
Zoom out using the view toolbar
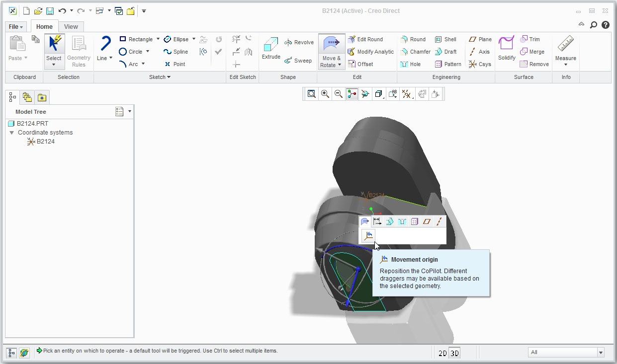[339, 94]
